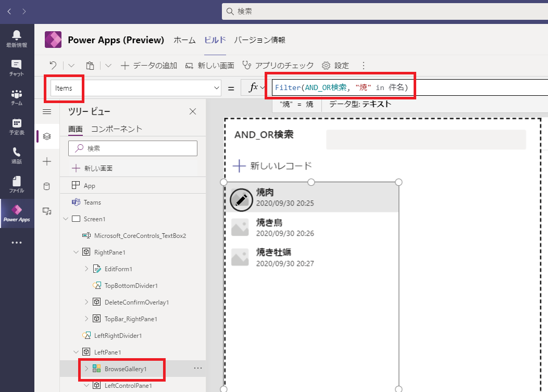
Task: Select Microsoft_CoreControls_TextBox2 in tree
Action: coord(133,235)
